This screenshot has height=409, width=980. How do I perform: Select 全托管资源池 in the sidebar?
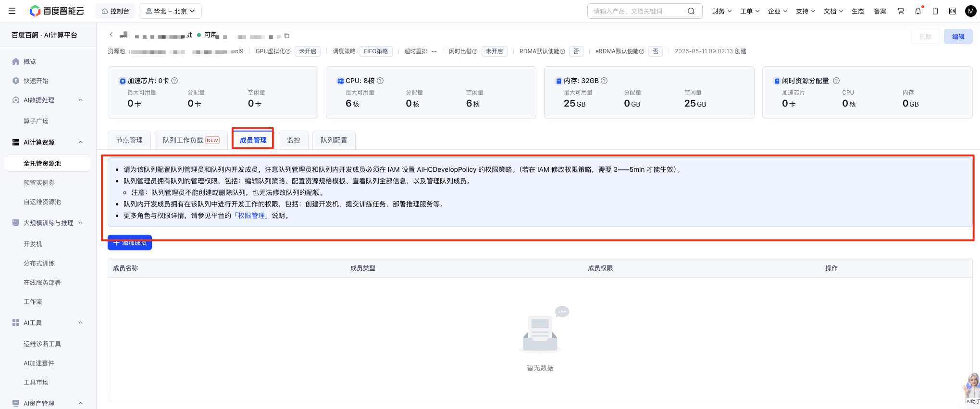(x=48, y=163)
